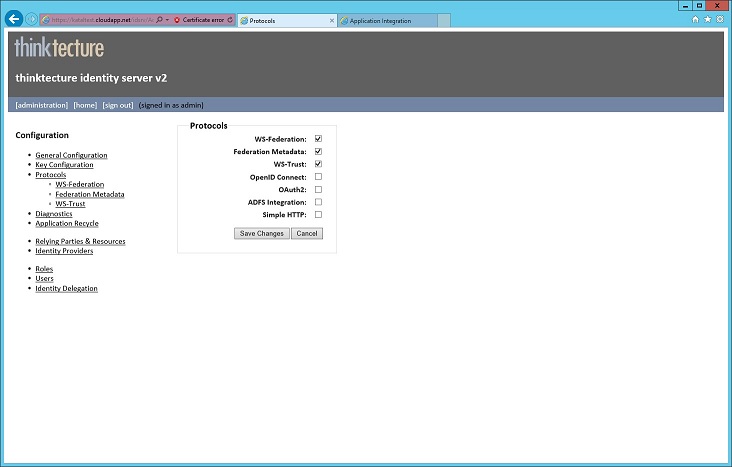Open the Protocols sidebar link
Screen dimensions: 732x467
51,175
